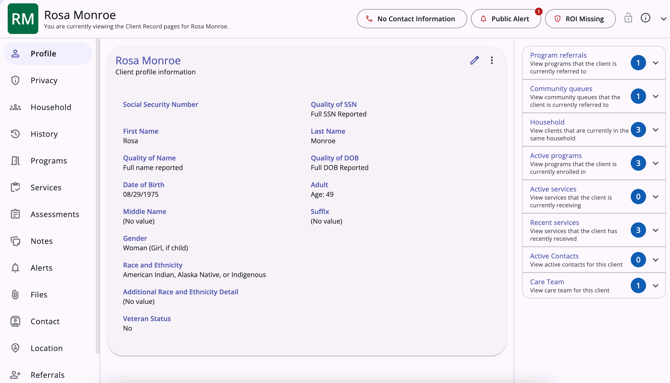Expand the Household summary panel chevron
Screen dimensions: 670x383
[655, 130]
